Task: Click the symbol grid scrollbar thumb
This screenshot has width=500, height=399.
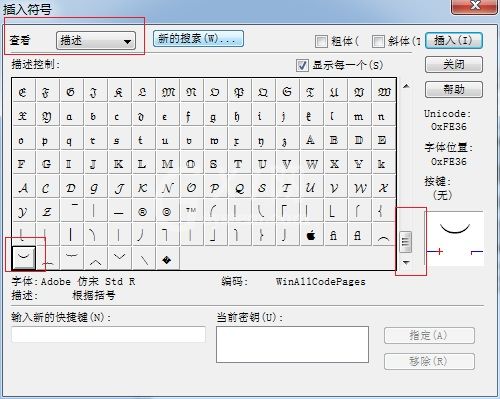Action: coord(406,241)
